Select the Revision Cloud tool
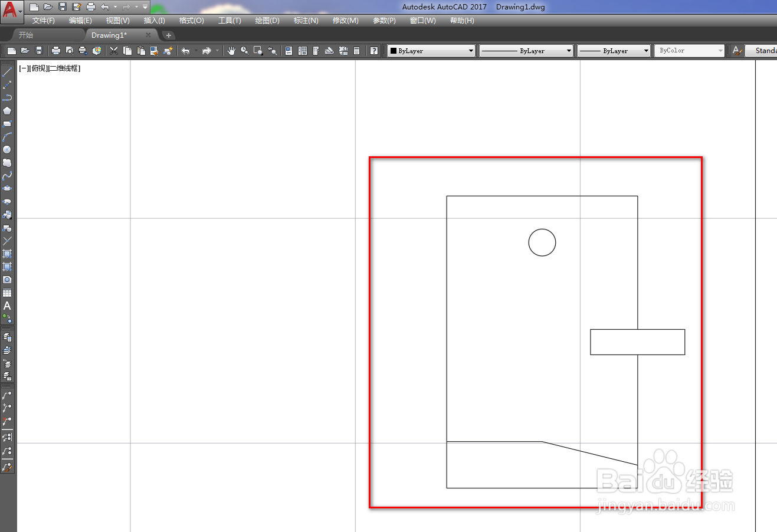Image resolution: width=777 pixels, height=532 pixels. coord(7,163)
